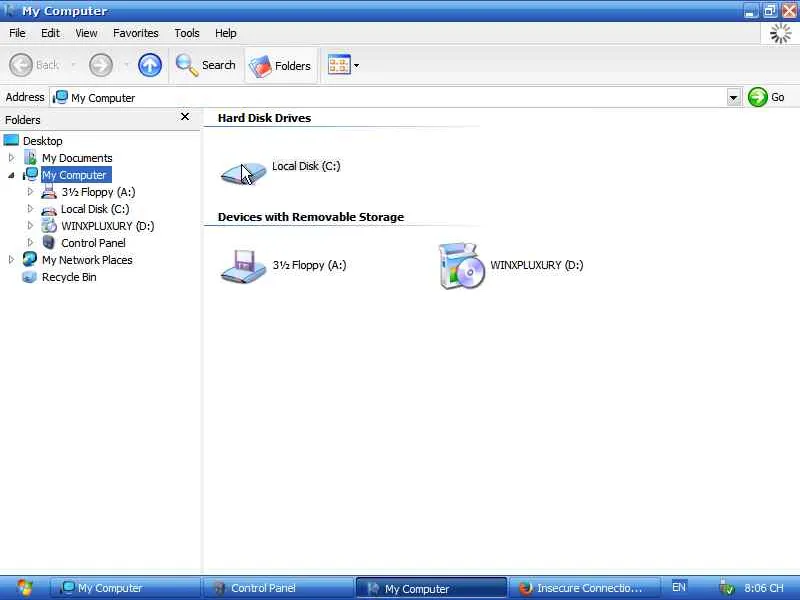This screenshot has width=800, height=600.
Task: Expand My Network Places tree node
Action: click(11, 260)
